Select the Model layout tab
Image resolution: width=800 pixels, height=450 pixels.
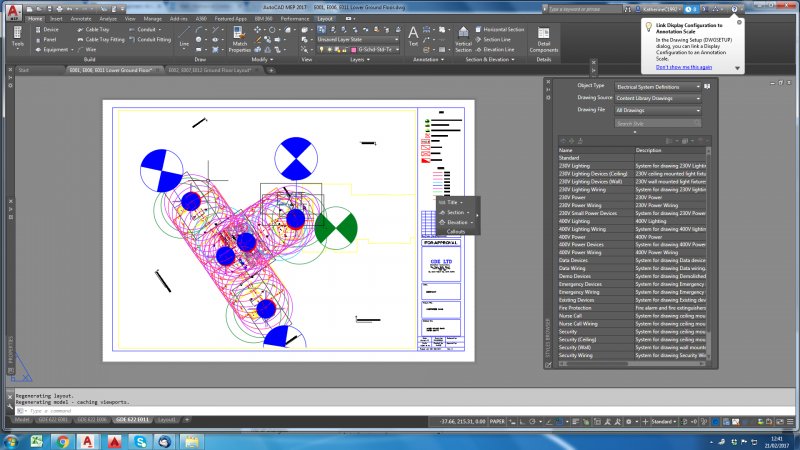pyautogui.click(x=22, y=419)
